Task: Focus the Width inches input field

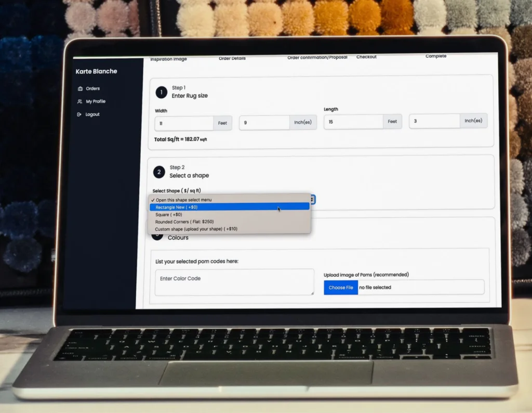Action: click(264, 123)
